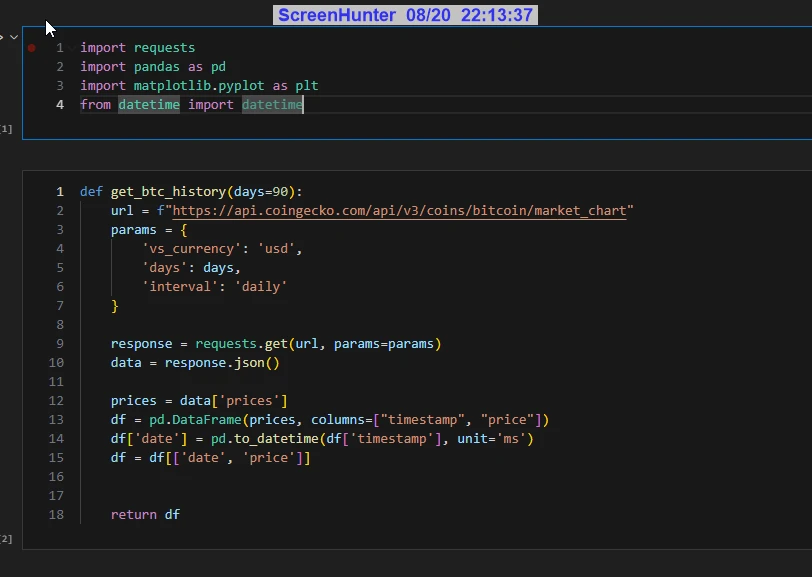Click execution count [2] label
The width and height of the screenshot is (812, 577).
[x=6, y=539]
